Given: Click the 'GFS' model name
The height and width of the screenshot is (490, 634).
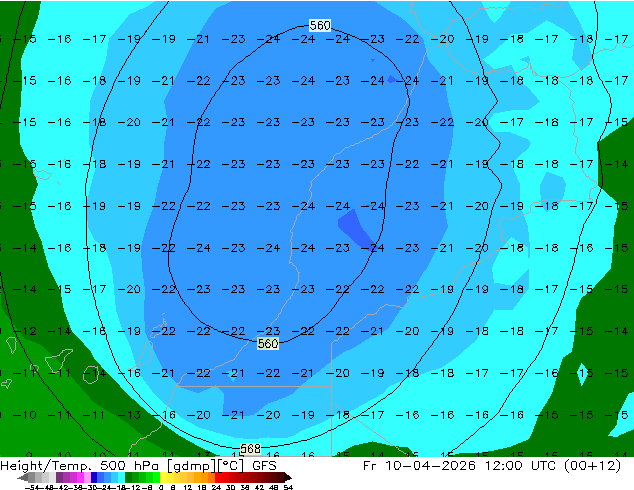Looking at the screenshot, I should coord(264,466).
